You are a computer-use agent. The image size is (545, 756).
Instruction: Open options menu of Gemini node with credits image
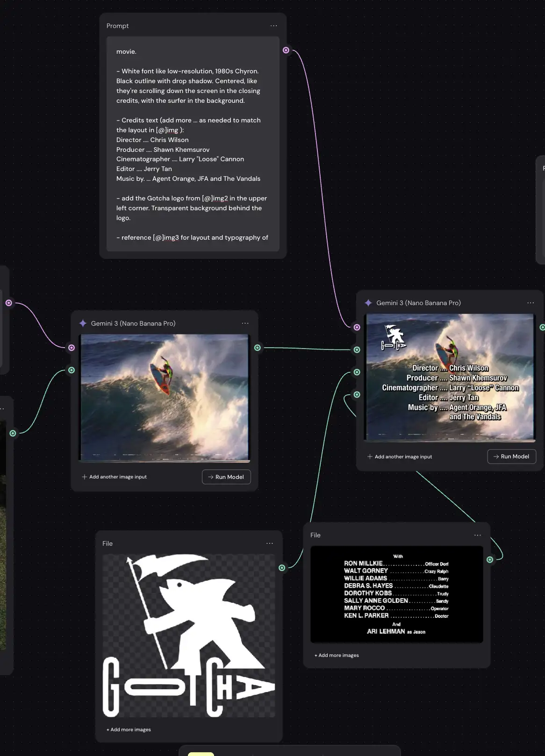click(531, 303)
